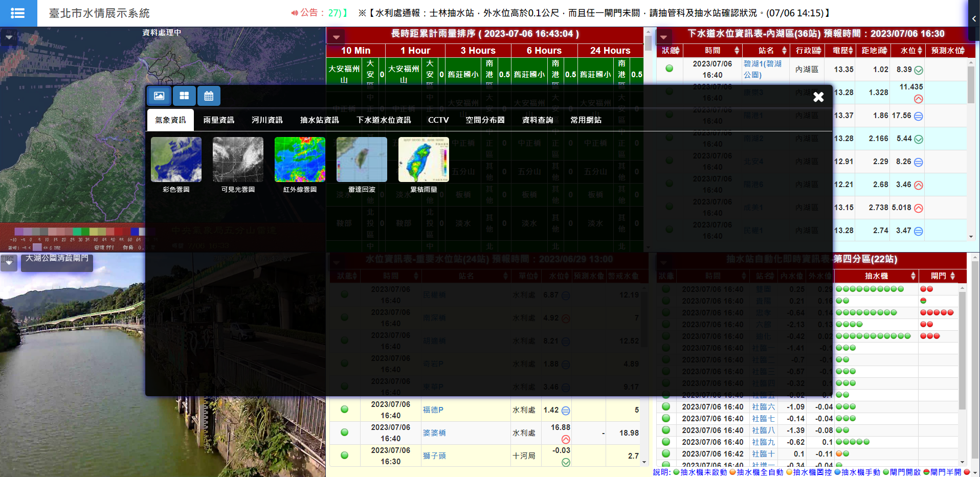Expand the sewer water level panel dropdown

pos(663,37)
